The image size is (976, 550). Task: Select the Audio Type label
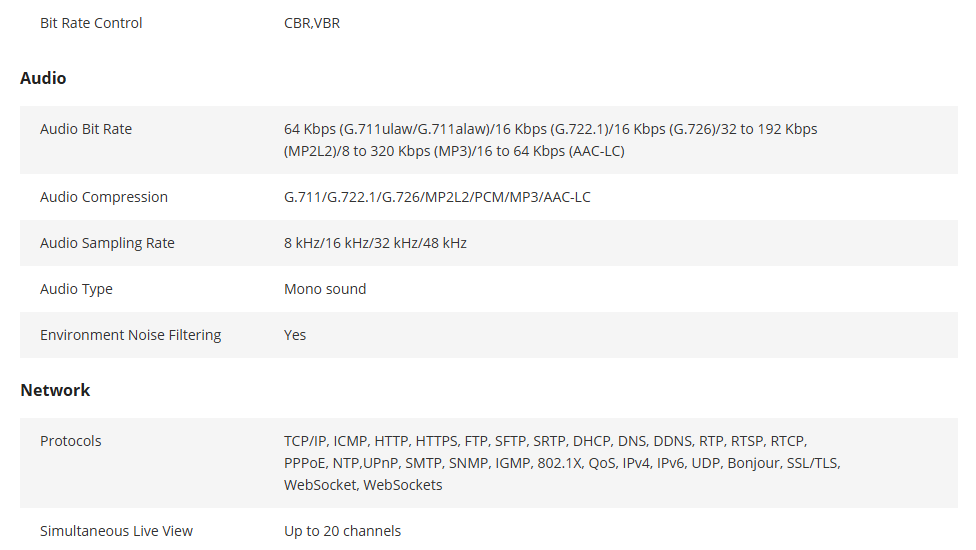[76, 289]
